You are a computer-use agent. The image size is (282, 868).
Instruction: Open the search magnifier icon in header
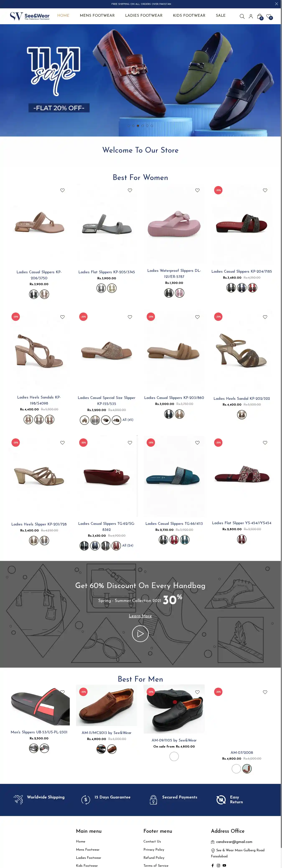pyautogui.click(x=242, y=16)
